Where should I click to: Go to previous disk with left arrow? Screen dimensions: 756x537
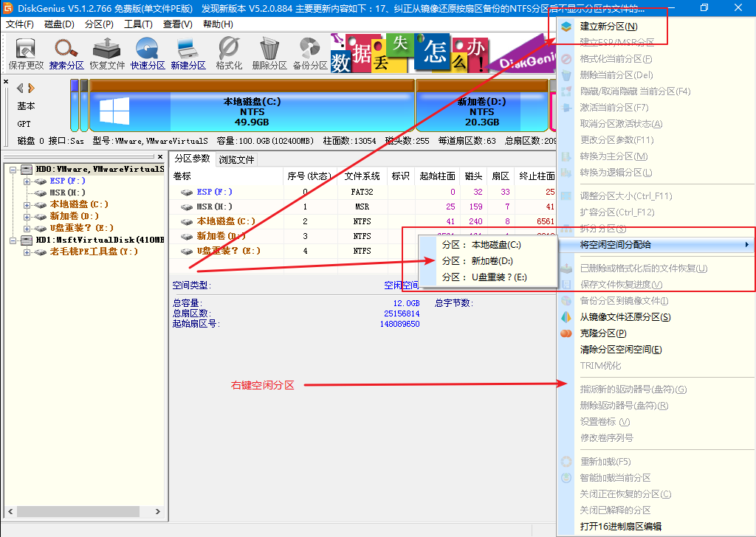20,88
